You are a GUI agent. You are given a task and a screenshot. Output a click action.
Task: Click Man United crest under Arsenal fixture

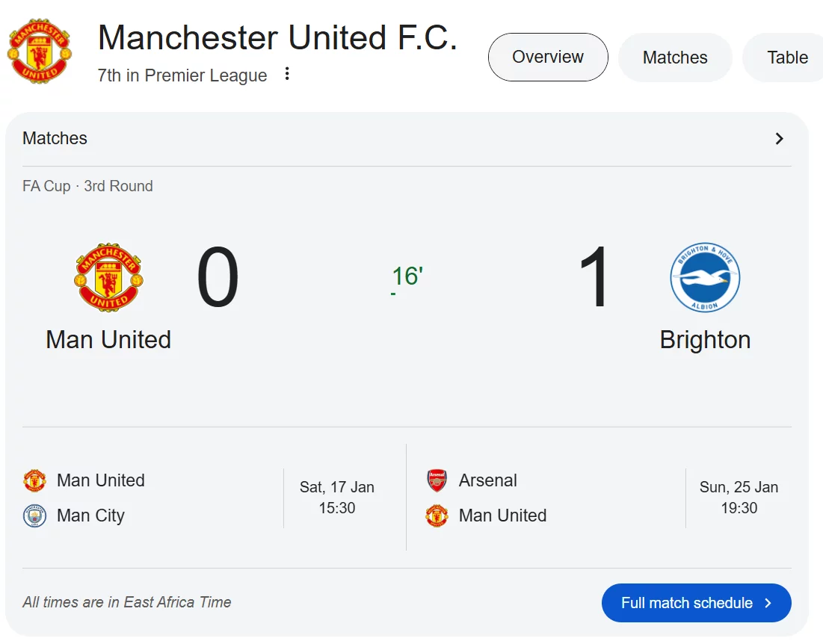437,515
